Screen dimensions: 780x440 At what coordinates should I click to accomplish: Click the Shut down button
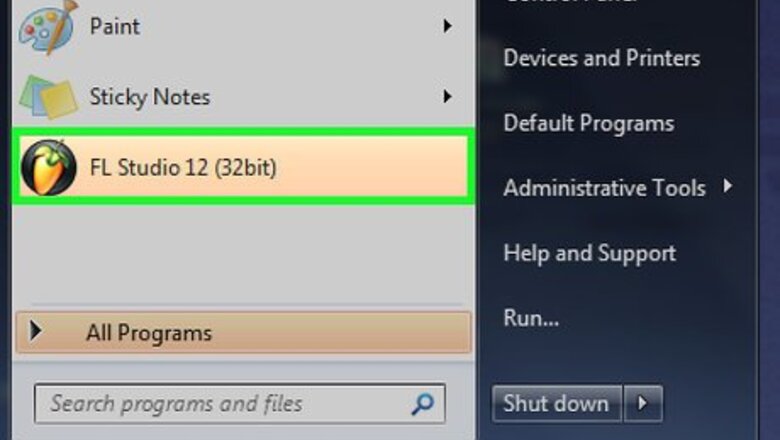coord(557,403)
